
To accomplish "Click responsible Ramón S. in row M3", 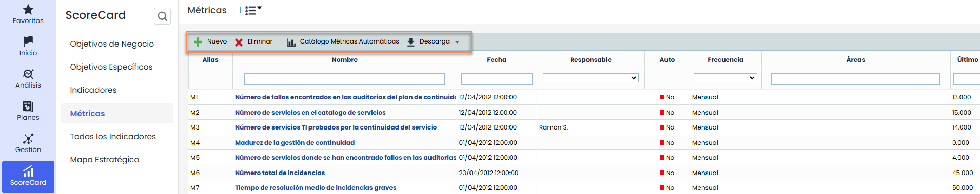I will click(554, 127).
